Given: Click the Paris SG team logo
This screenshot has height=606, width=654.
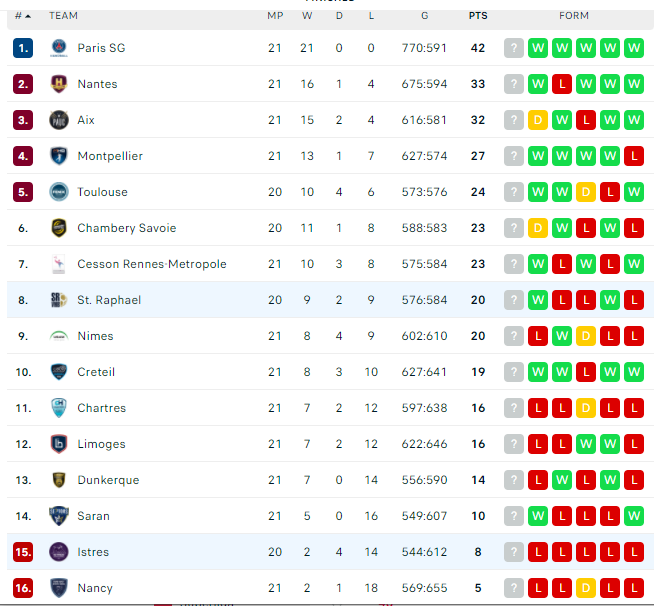Looking at the screenshot, I should pyautogui.click(x=58, y=48).
